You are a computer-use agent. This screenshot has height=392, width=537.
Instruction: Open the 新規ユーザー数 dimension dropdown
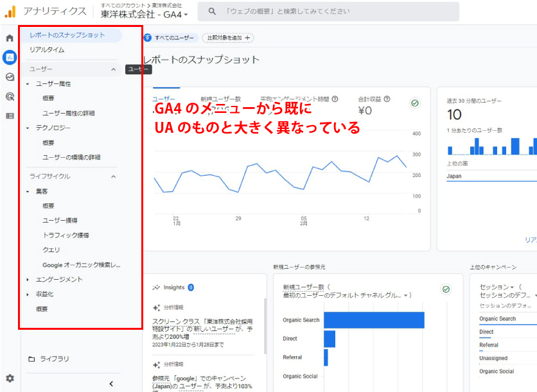point(406,295)
